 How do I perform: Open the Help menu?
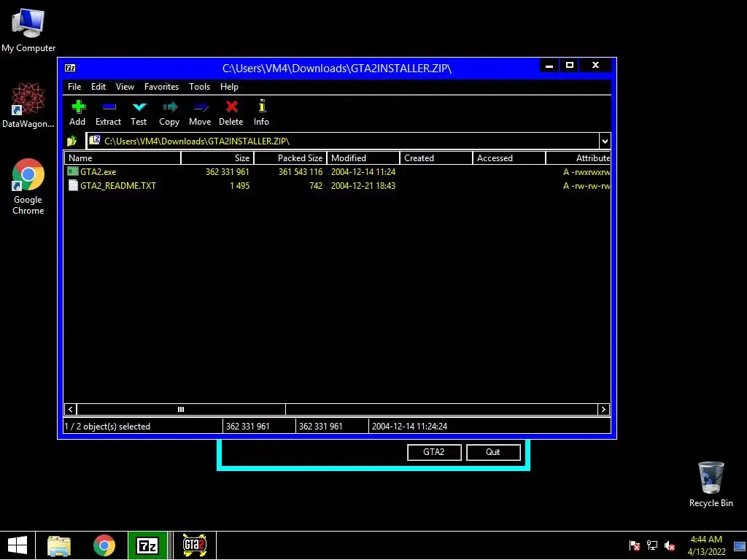coord(229,87)
